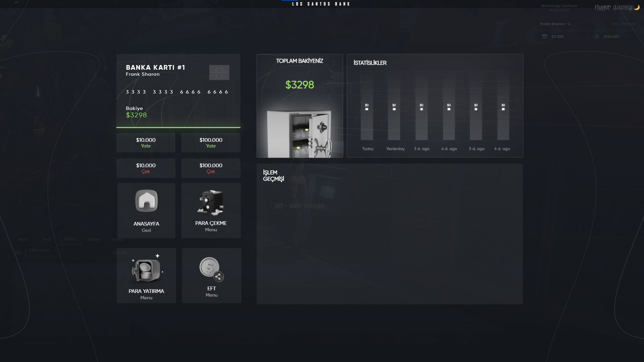644x362 pixels.
Task: Open the PARA ÇEKME Menu label
Action: [x=211, y=226]
